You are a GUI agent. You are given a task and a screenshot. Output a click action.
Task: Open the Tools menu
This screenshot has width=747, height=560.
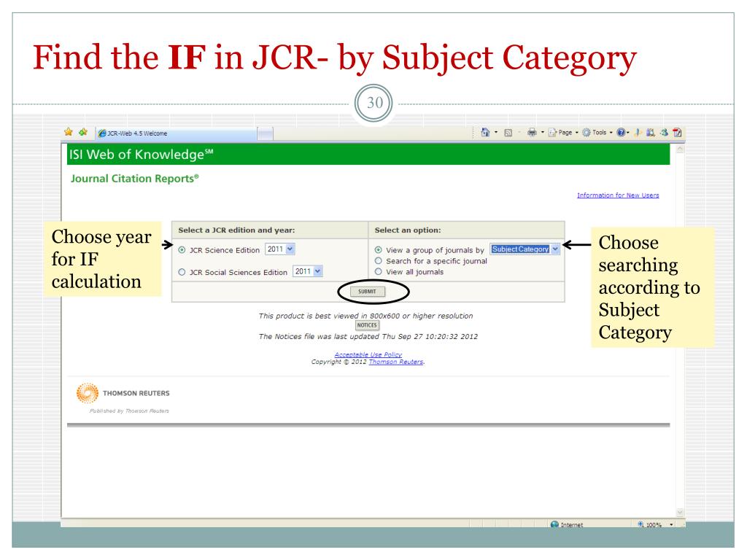(597, 133)
